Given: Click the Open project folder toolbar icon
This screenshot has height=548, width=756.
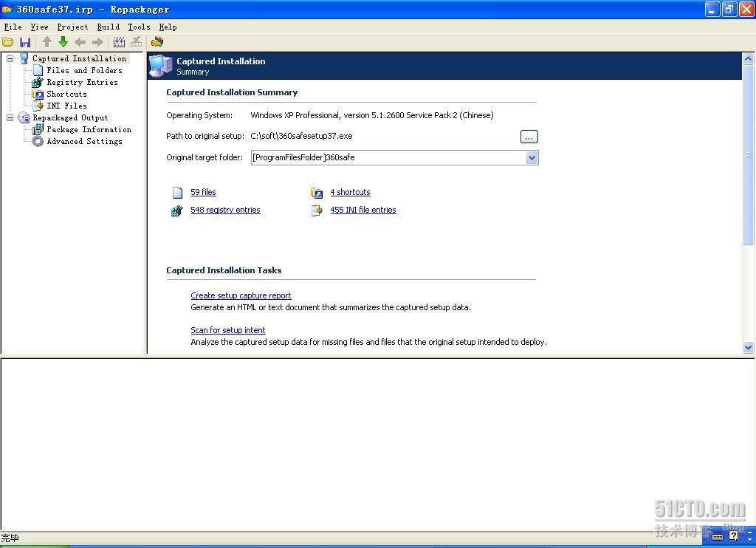Looking at the screenshot, I should tap(8, 42).
